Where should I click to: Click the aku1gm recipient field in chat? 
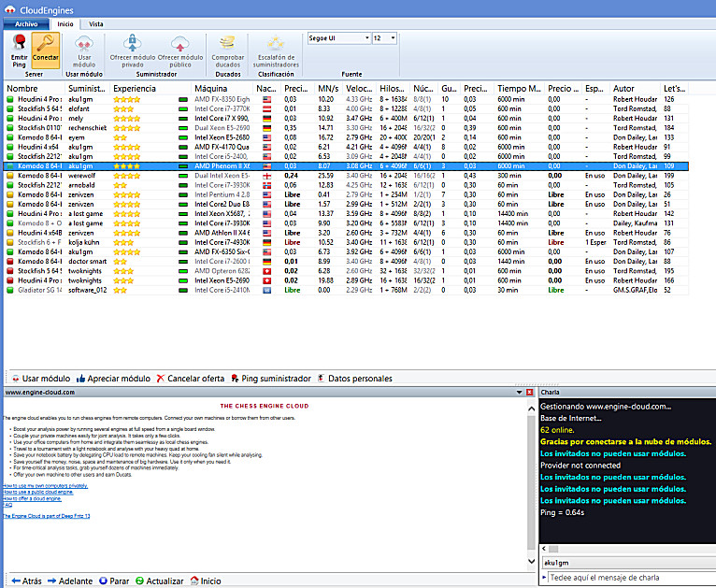[x=629, y=563]
